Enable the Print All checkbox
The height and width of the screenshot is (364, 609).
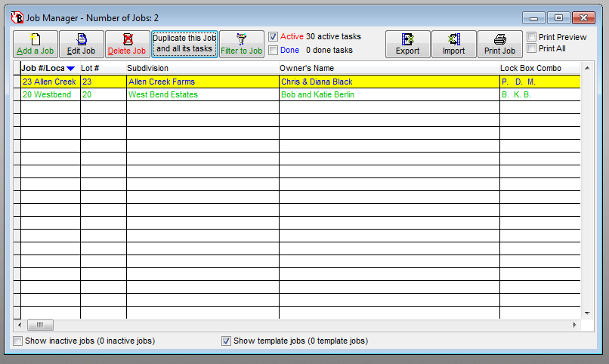pos(532,48)
